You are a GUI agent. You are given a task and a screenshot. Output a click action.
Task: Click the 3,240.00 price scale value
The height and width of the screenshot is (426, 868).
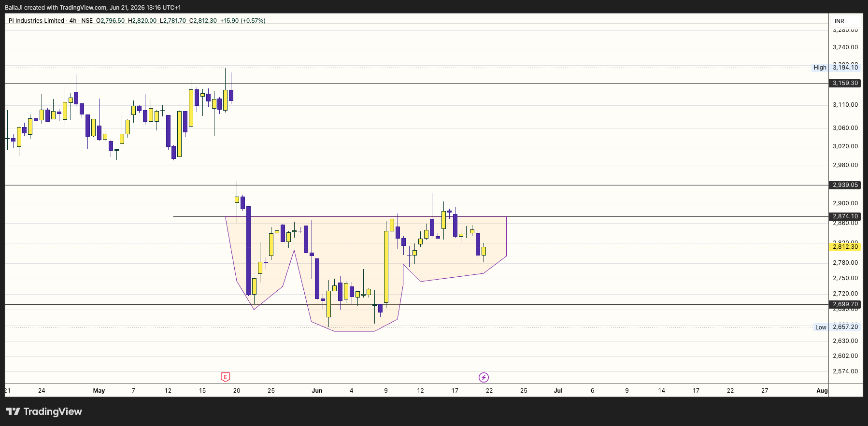tap(845, 47)
